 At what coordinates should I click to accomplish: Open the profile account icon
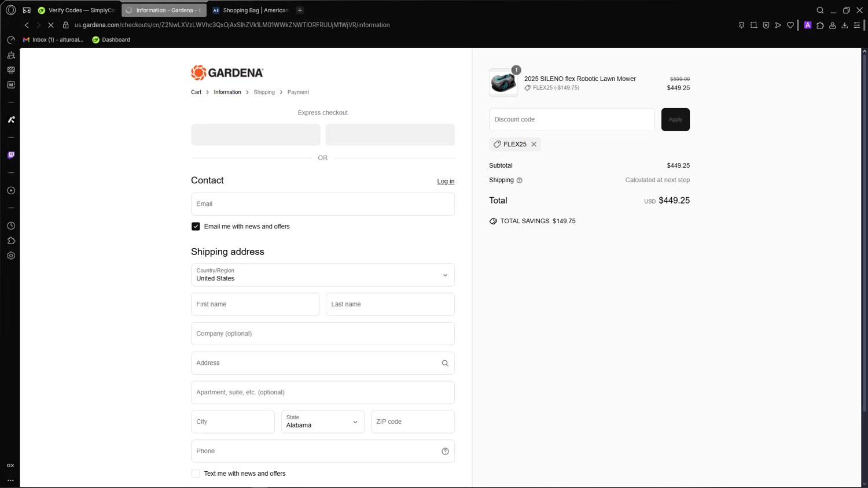[x=832, y=25]
